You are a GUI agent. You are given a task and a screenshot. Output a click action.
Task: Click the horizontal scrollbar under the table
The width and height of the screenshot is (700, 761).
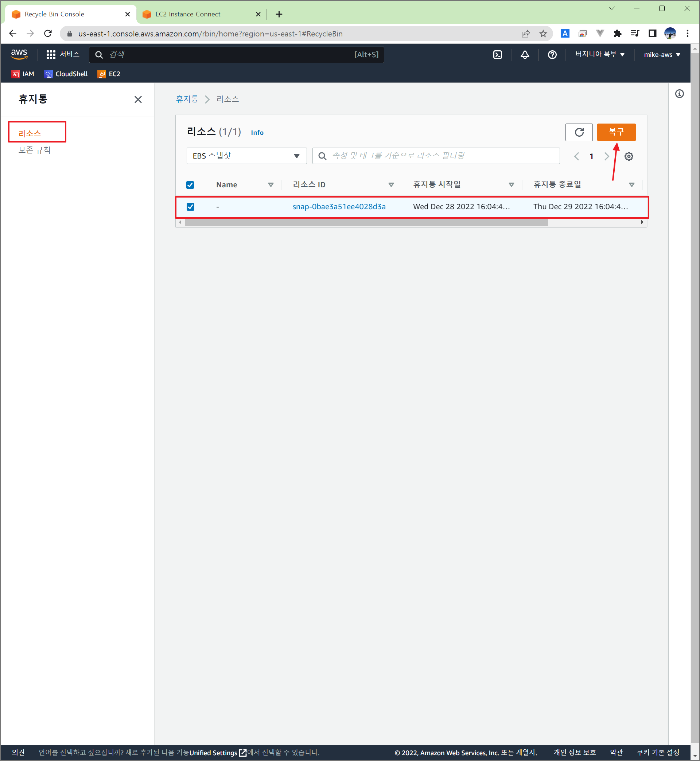[366, 222]
